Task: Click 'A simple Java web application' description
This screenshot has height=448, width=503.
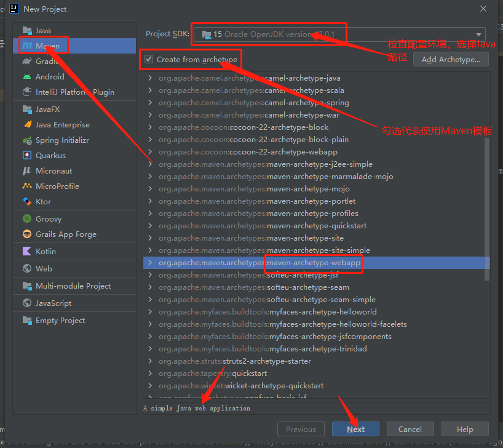Action: (x=197, y=408)
